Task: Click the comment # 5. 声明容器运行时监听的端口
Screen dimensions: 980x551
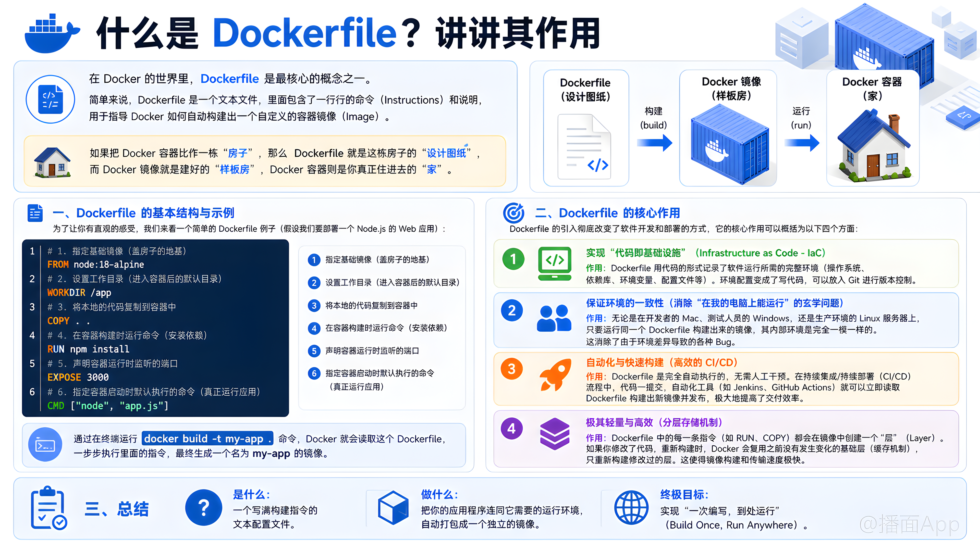Action: coord(113,364)
